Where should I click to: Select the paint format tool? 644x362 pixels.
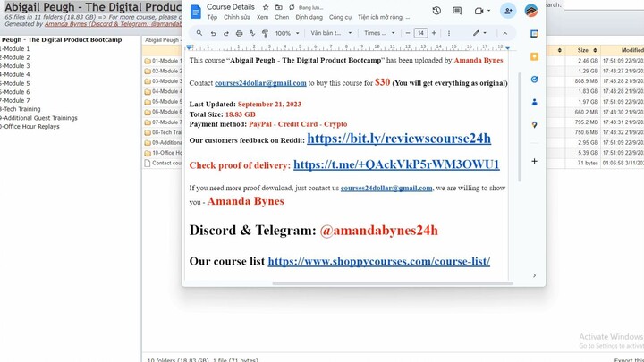tap(265, 33)
